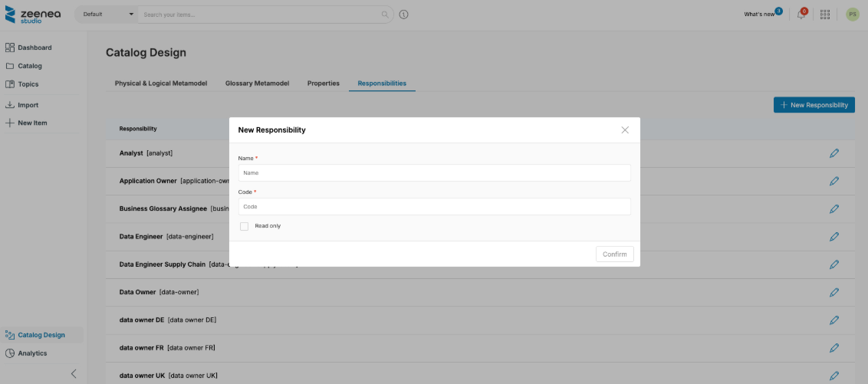Click the Confirm button
Image resolution: width=868 pixels, height=384 pixels.
click(614, 254)
